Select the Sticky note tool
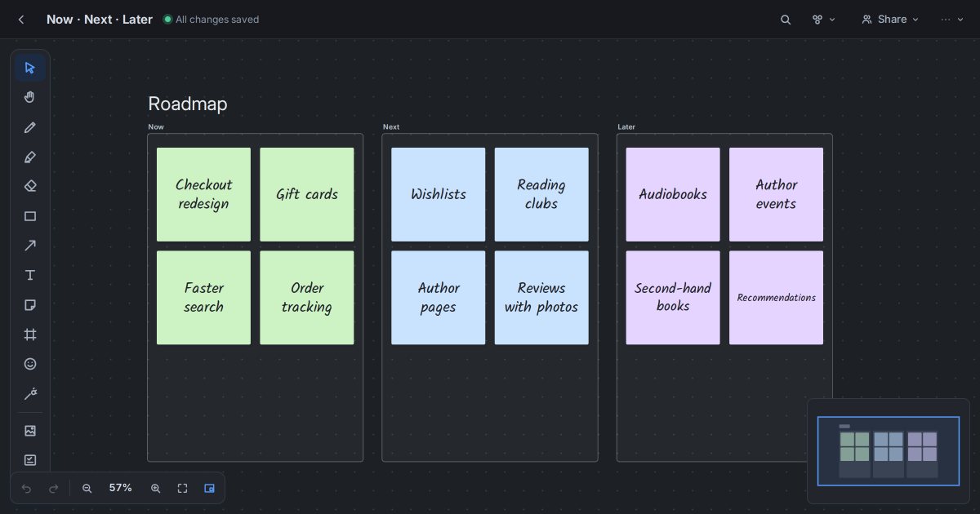Image resolution: width=980 pixels, height=514 pixels. click(30, 305)
